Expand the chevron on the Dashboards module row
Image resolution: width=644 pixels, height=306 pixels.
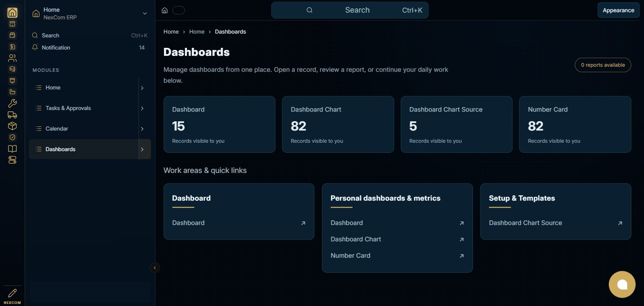tap(142, 149)
